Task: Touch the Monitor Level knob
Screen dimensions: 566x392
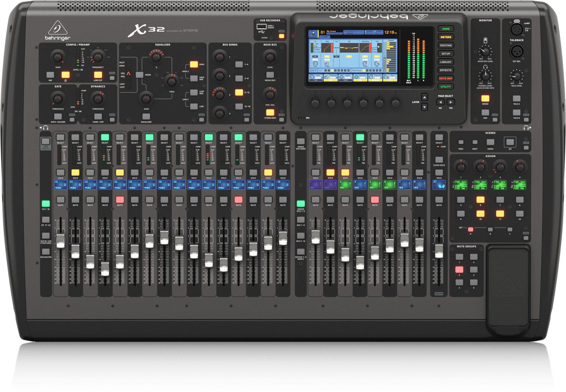Action: pos(485,52)
